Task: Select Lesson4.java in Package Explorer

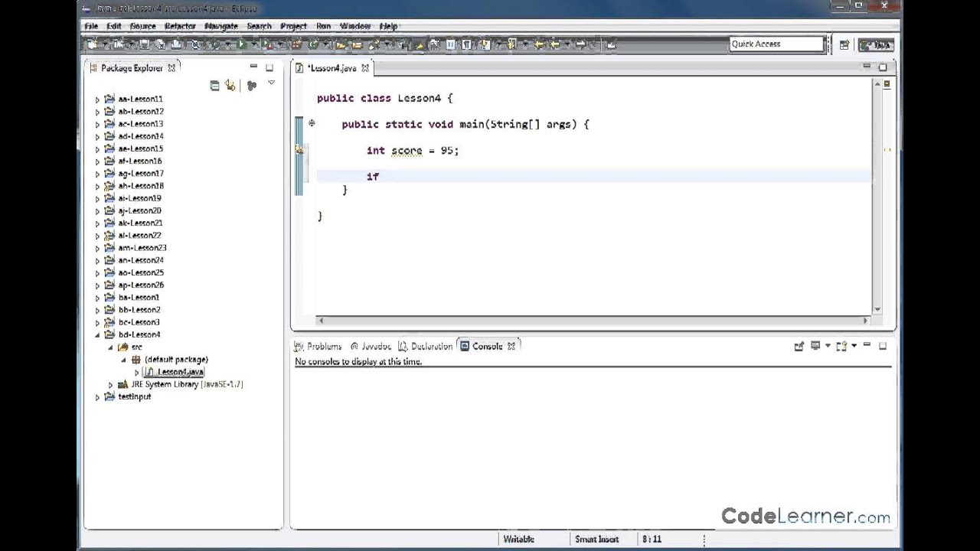Action: (x=181, y=372)
